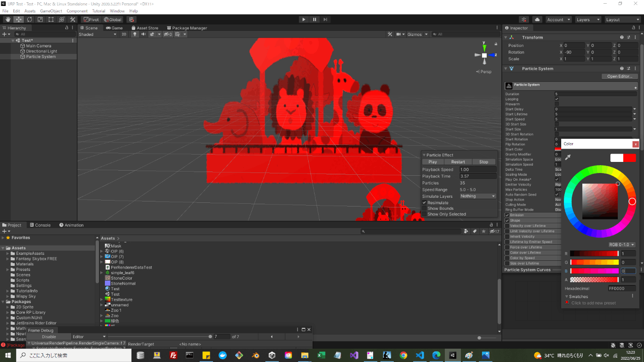
Task: Click the Open Editor... button
Action: tap(620, 76)
